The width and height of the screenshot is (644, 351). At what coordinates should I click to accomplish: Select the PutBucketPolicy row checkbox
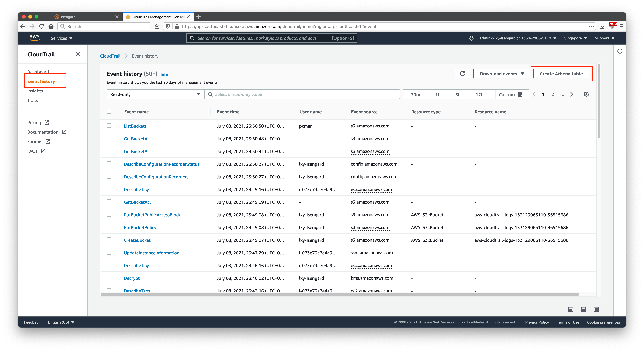(109, 227)
